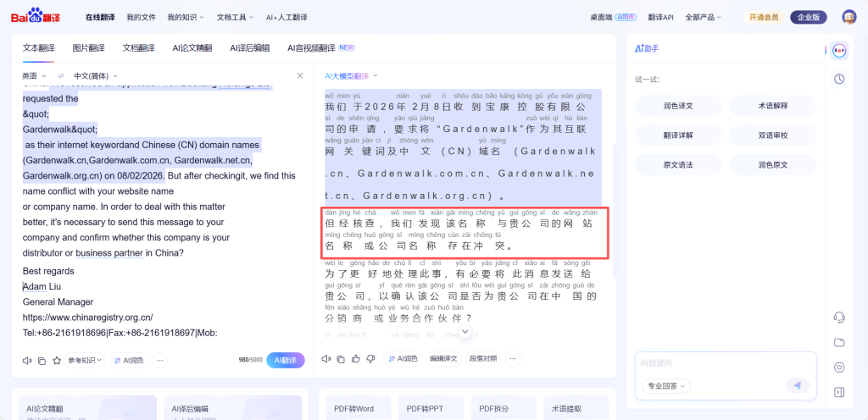Copy the source text
The height and width of the screenshot is (420, 868).
point(42,361)
